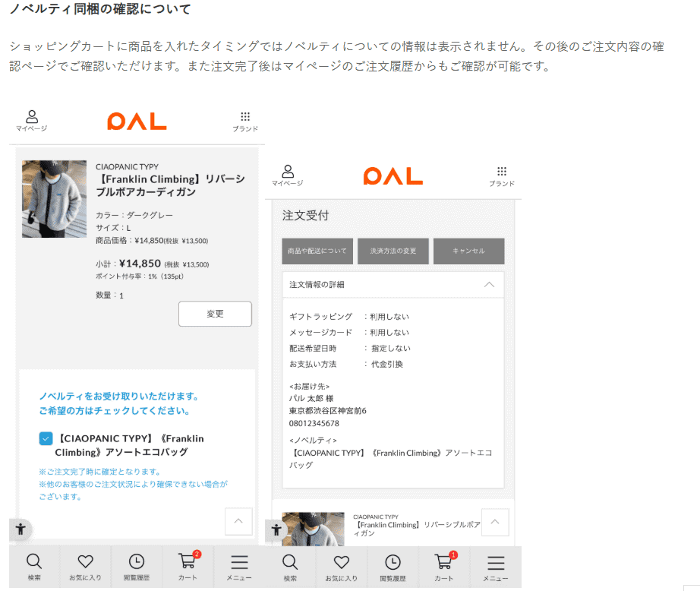Screen dimensions: 700x591
Task: Open My Page icon in left phone screen
Action: click(32, 121)
